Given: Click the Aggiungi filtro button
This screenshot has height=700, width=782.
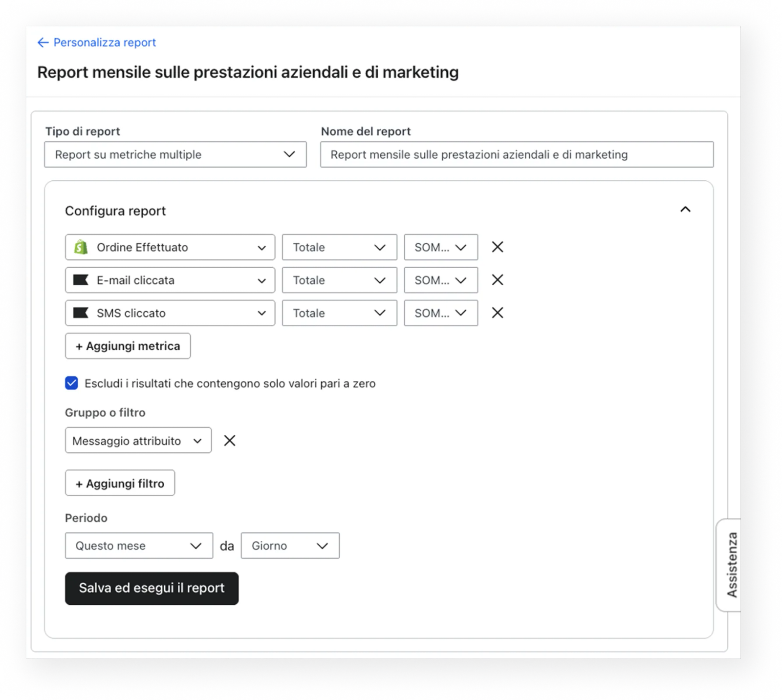Looking at the screenshot, I should 120,483.
